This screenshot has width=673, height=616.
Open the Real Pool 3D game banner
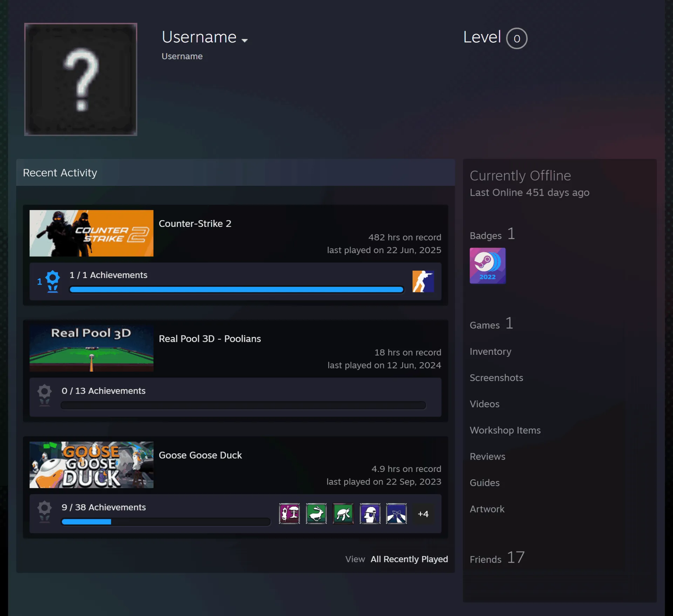coord(91,348)
